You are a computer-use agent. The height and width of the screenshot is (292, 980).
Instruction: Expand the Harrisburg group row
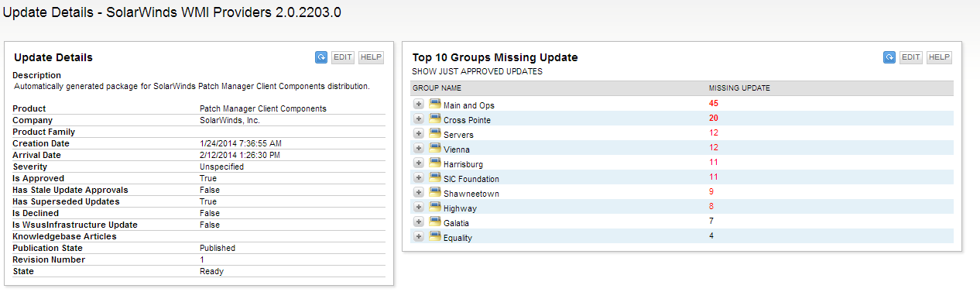(x=418, y=163)
